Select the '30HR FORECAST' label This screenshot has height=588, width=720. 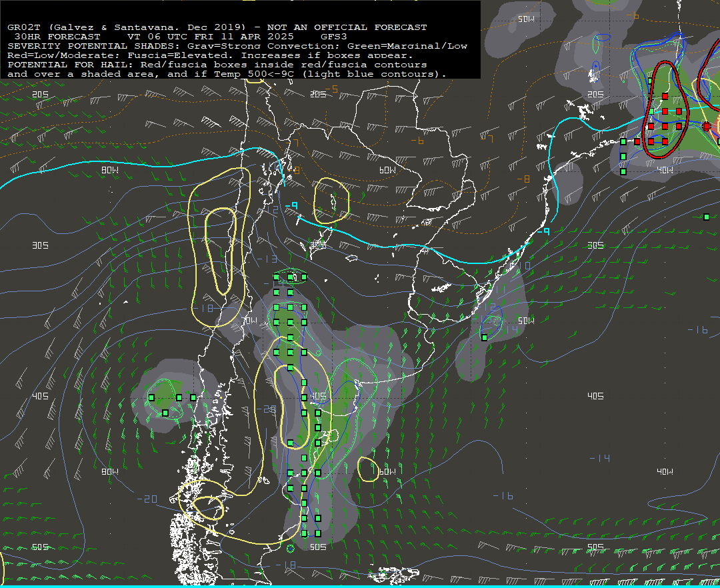(x=57, y=37)
